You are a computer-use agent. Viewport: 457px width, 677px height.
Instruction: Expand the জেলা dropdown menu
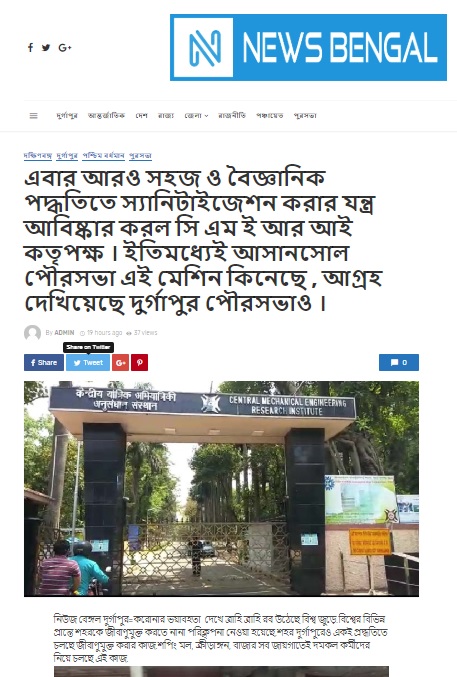(196, 116)
